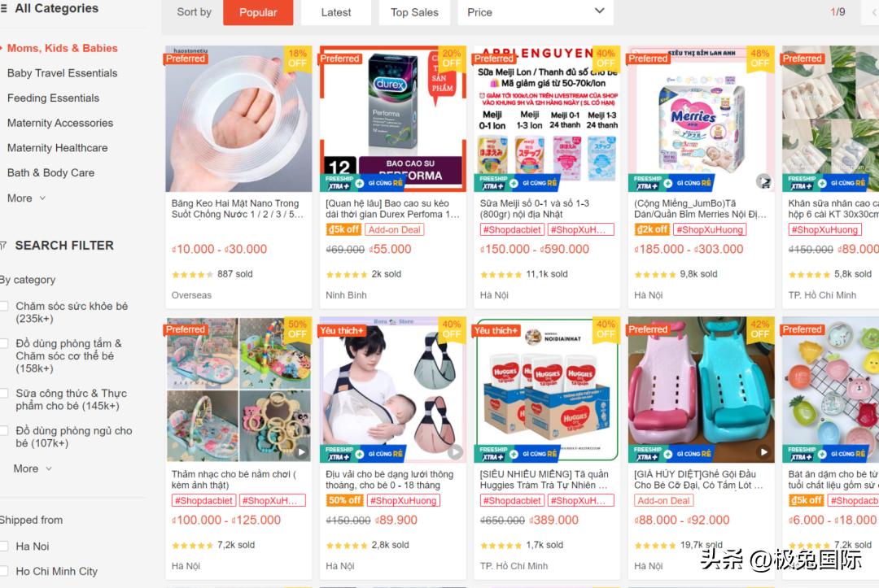
Task: Open the All Categories hamburger menu icon
Action: pos(3,8)
